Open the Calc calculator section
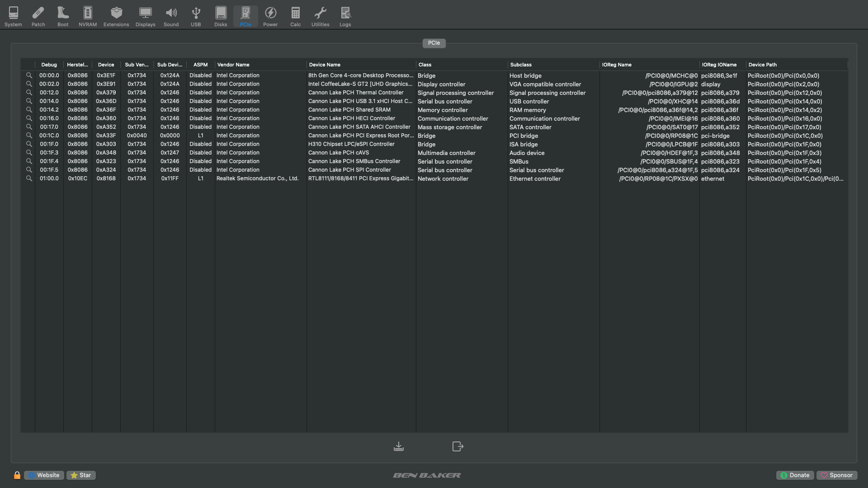The image size is (868, 488). coord(296,17)
